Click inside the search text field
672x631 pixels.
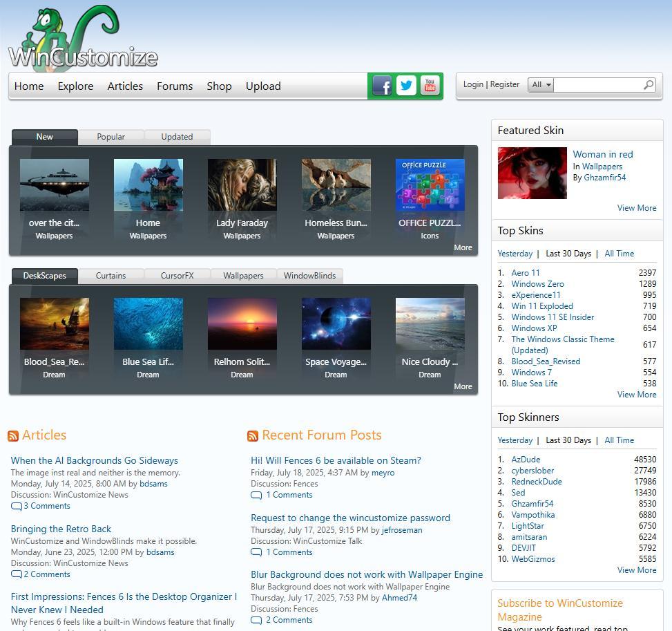click(597, 85)
